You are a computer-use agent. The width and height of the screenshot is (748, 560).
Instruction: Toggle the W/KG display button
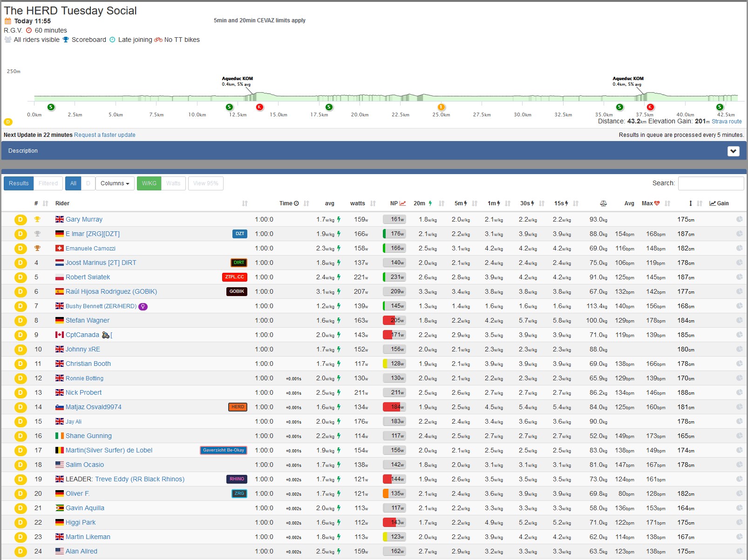tap(149, 183)
